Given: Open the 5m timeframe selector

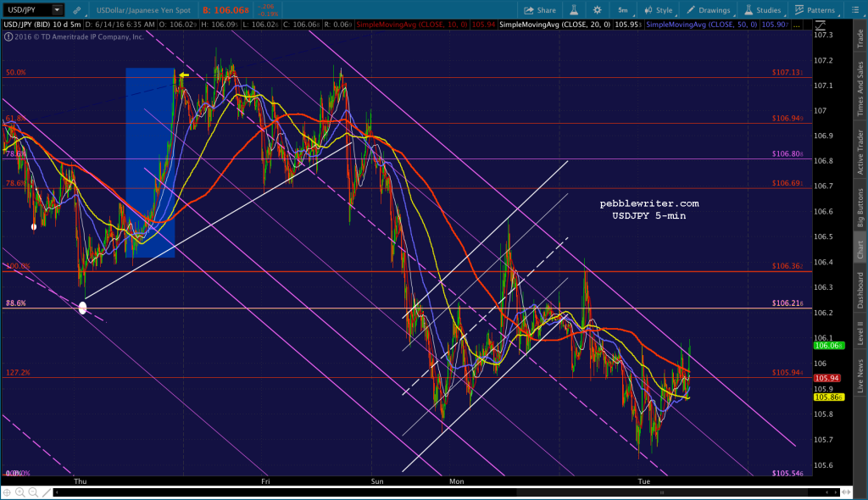Looking at the screenshot, I should coord(623,10).
